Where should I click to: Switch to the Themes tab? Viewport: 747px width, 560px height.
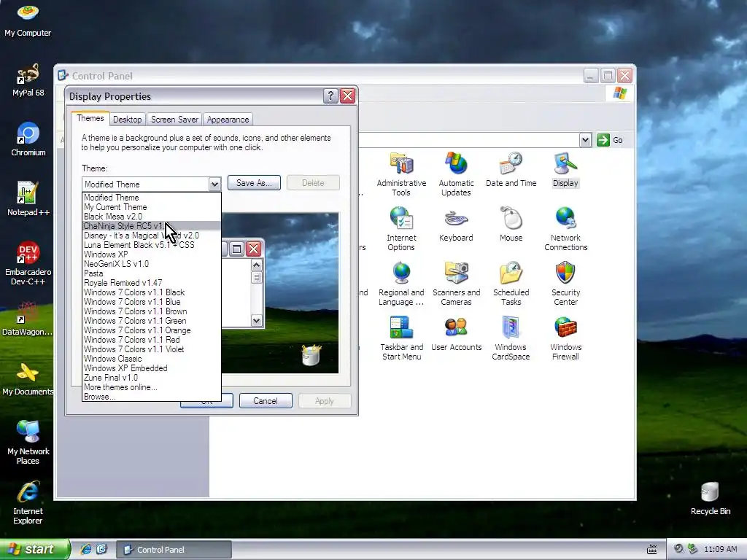(x=90, y=119)
